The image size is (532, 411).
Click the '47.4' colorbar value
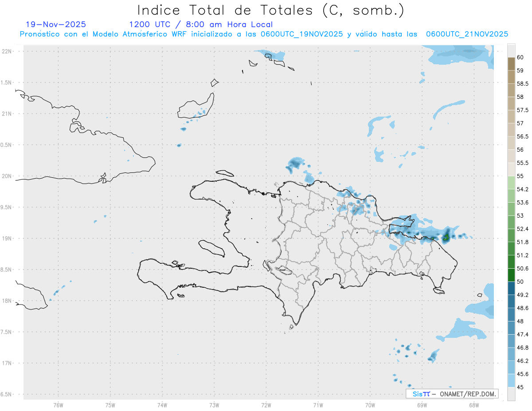522,334
